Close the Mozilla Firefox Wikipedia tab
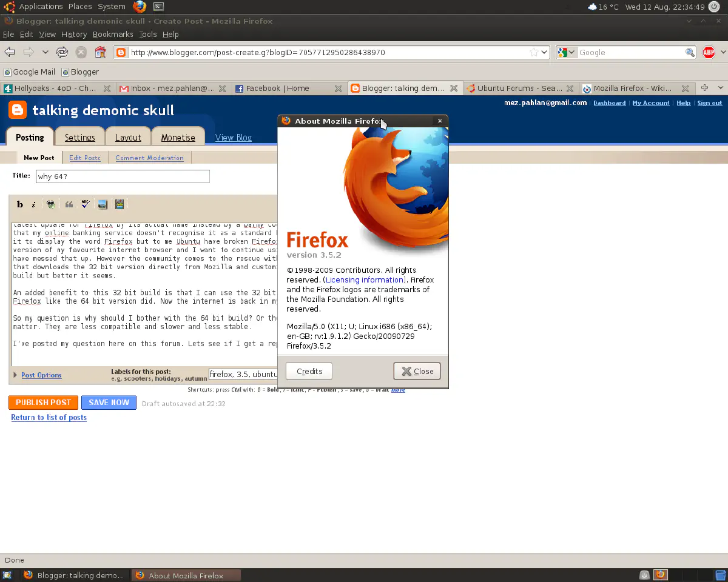 [x=686, y=89]
